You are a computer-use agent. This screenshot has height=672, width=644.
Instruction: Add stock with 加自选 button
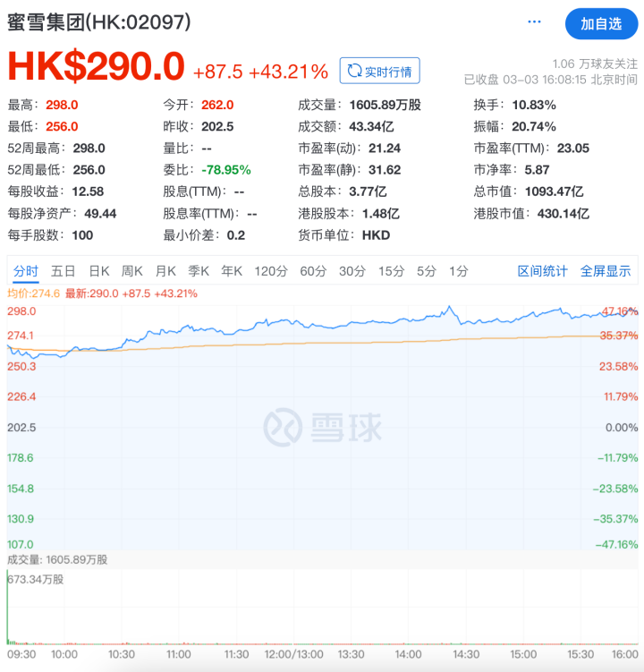(600, 23)
